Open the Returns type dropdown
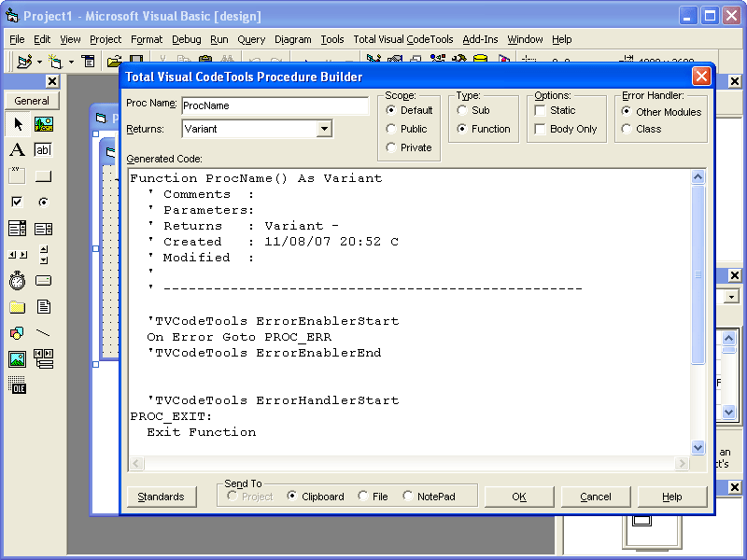 coord(324,129)
